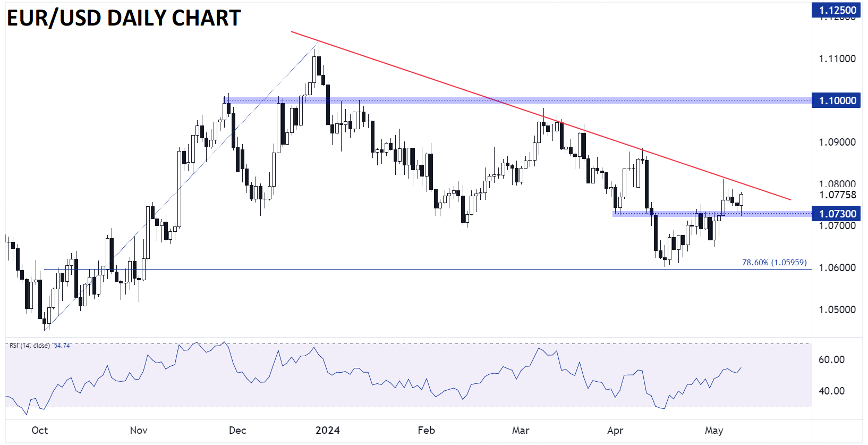Click the 1.05000 price axis label

click(837, 309)
